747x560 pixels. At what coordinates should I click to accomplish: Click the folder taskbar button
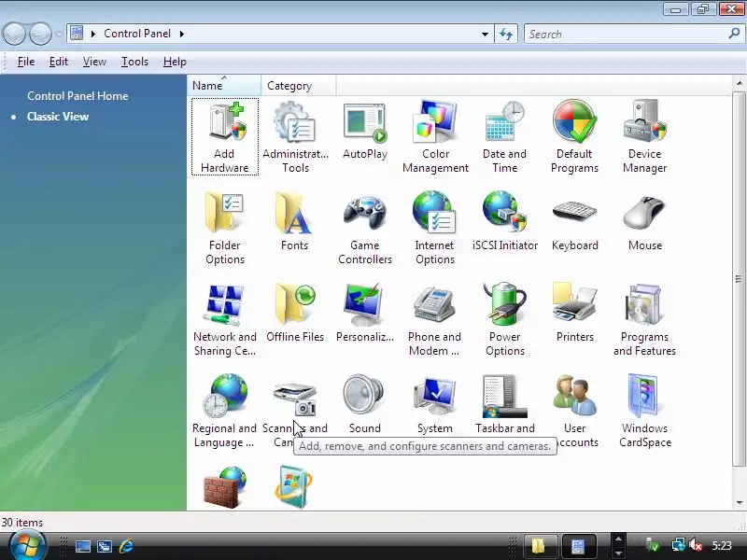coord(541,546)
